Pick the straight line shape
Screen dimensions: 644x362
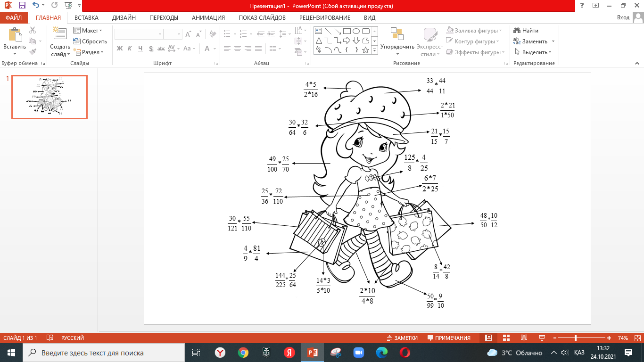pos(328,32)
